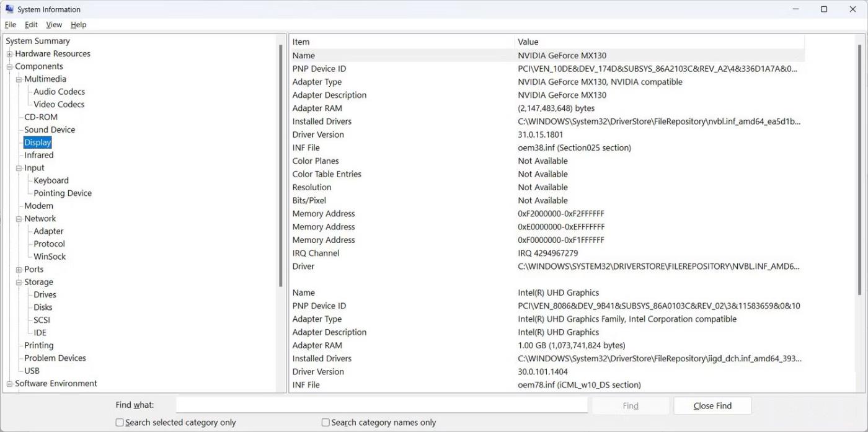The image size is (868, 432).
Task: Click the Intel(R) UHD Graphics Name value
Action: pos(559,293)
